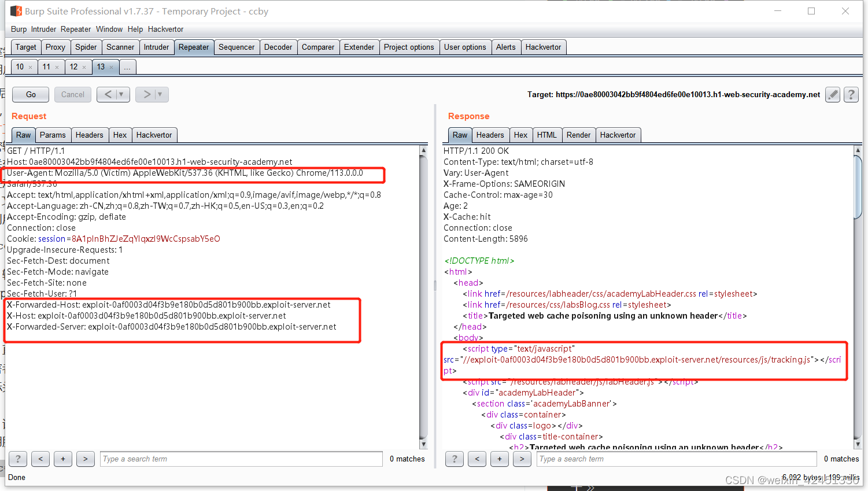Switch to the Target tab
The width and height of the screenshot is (868, 491).
point(25,47)
